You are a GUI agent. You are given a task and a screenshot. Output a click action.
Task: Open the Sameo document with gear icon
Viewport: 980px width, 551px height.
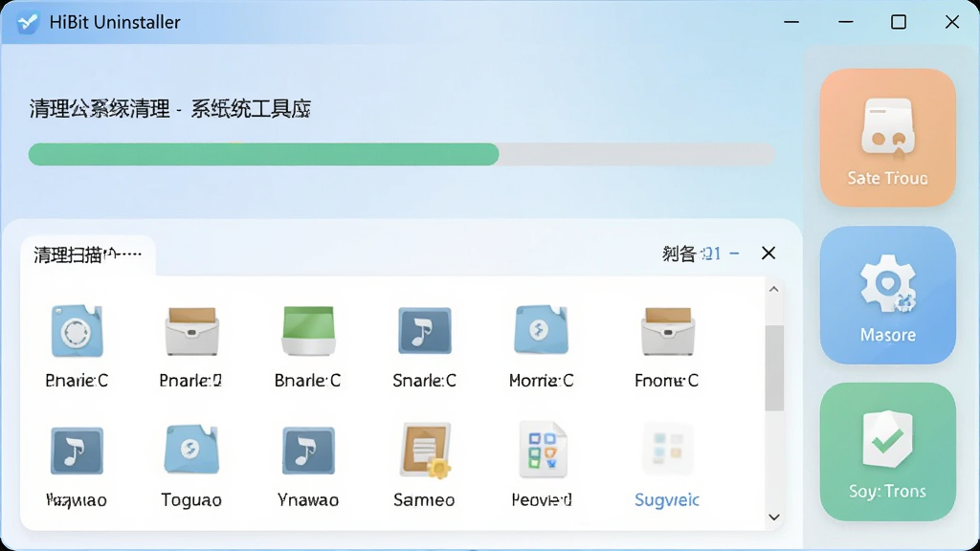coord(426,451)
